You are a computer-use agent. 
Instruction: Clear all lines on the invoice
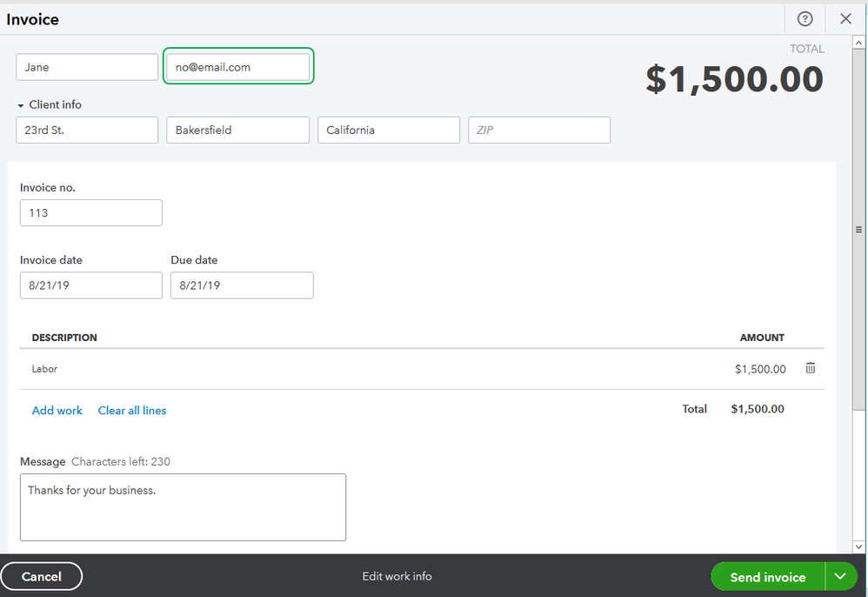coord(132,411)
